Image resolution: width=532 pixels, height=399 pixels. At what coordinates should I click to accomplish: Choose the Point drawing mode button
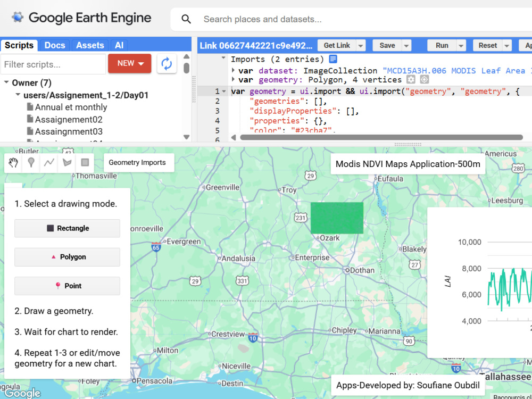pyautogui.click(x=67, y=286)
